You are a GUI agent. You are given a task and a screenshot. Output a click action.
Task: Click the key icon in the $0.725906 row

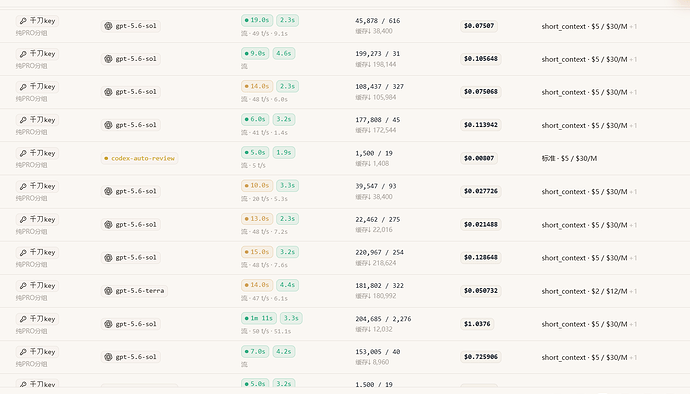coord(23,352)
